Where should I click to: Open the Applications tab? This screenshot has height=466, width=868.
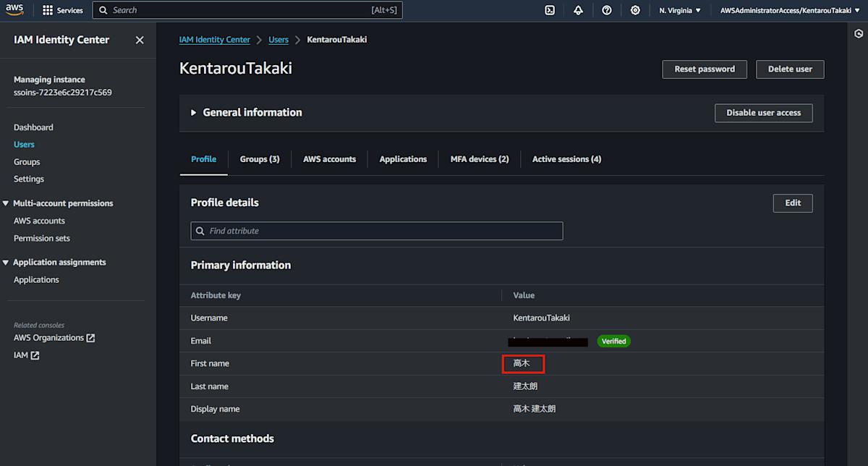(x=403, y=159)
